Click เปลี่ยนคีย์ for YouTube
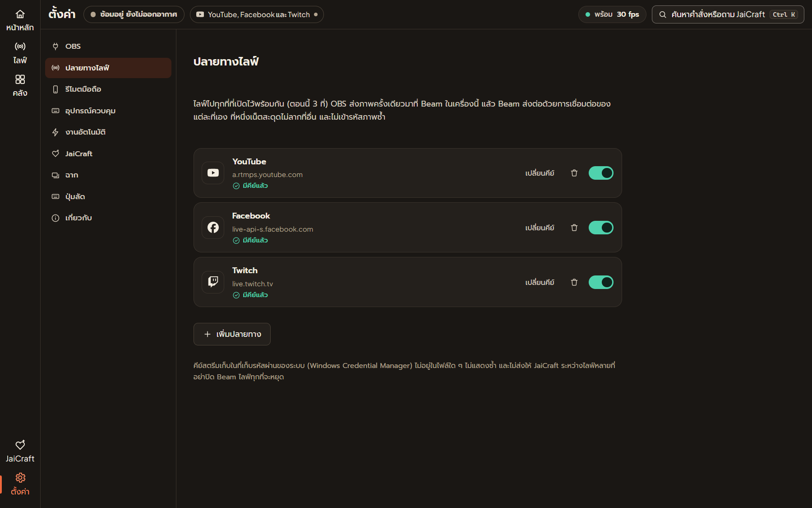This screenshot has height=508, width=812. tap(540, 173)
